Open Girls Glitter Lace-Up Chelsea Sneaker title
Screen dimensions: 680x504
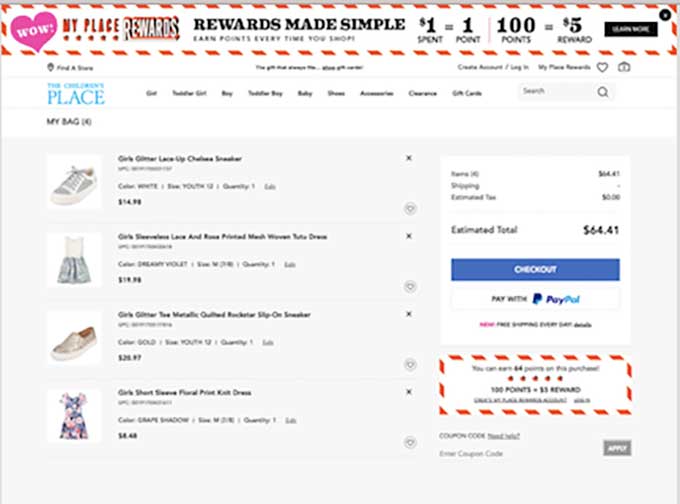(x=180, y=159)
